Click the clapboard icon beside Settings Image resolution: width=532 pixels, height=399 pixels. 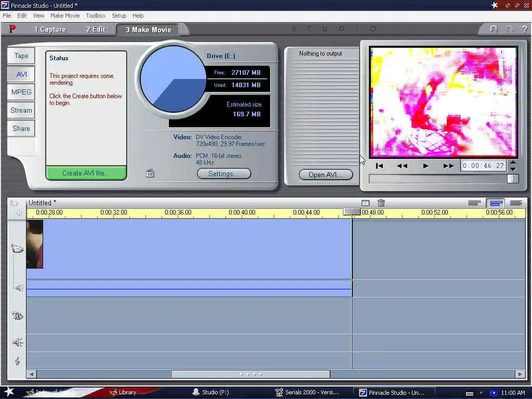pos(150,174)
